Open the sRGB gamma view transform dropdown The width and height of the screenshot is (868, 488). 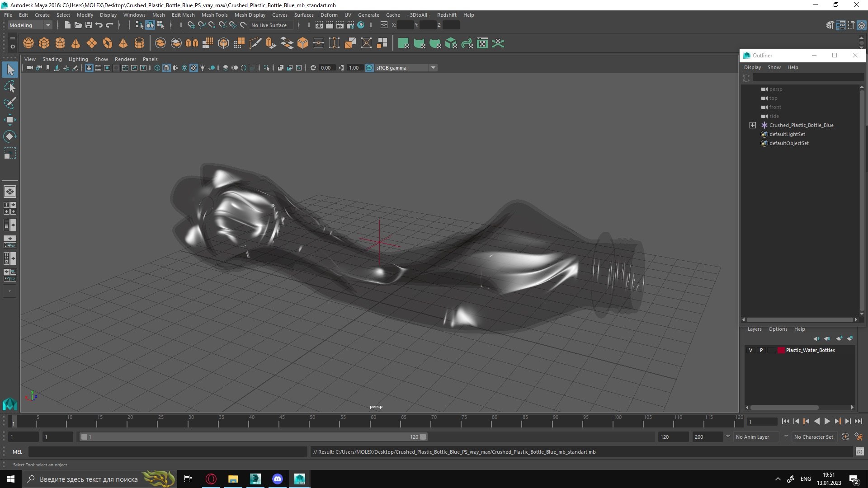coord(433,68)
